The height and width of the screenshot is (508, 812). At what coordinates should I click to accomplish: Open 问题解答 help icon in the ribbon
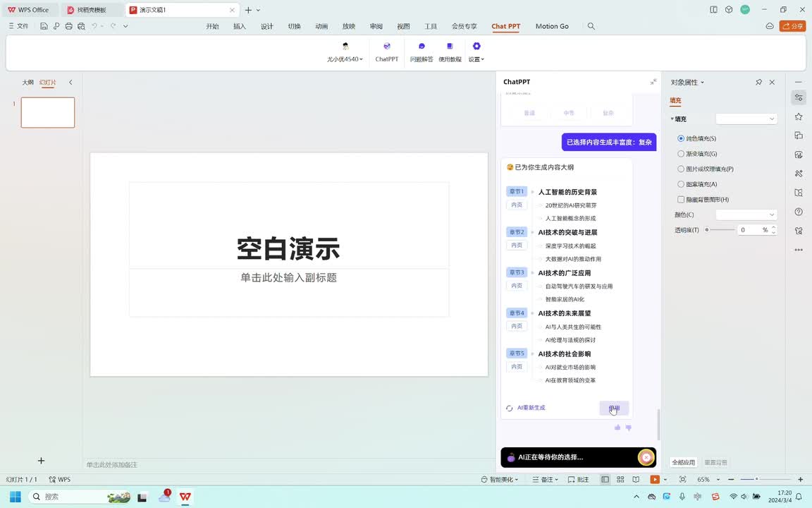422,47
